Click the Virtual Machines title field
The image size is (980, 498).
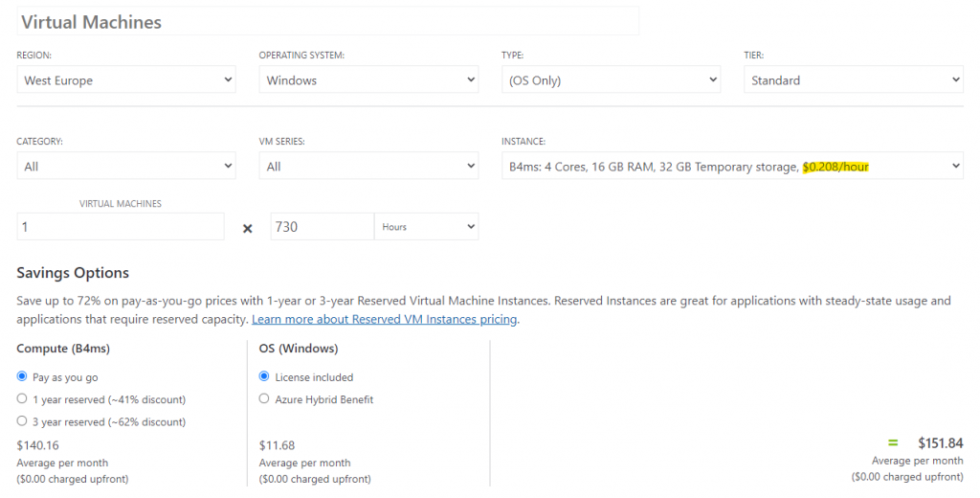pos(327,21)
